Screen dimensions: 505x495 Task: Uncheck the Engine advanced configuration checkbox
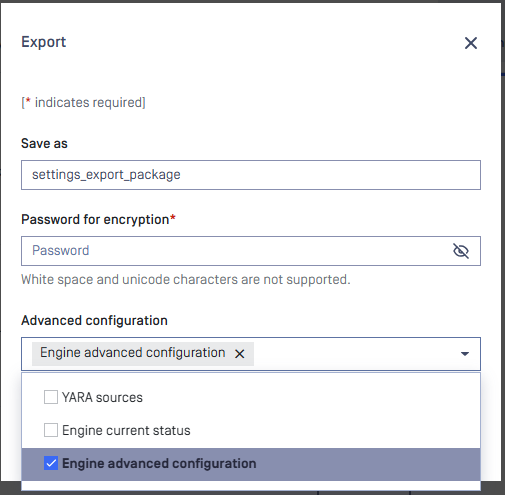coord(51,463)
